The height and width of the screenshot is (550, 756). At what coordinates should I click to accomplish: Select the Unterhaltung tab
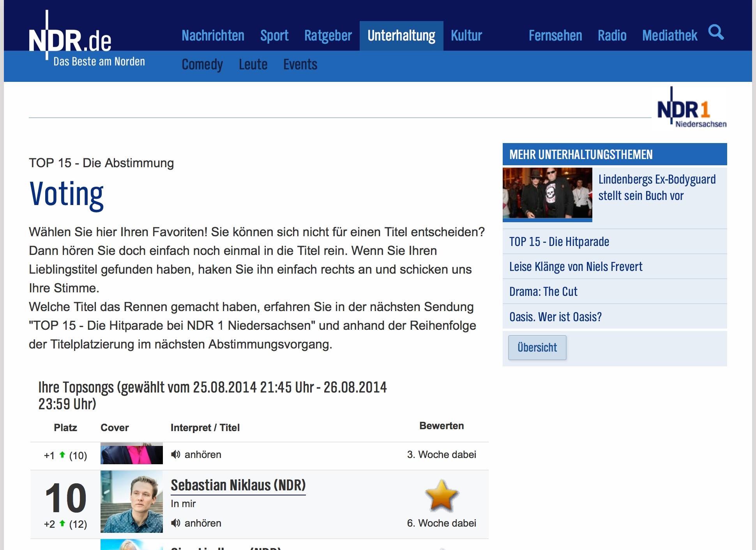coord(401,36)
